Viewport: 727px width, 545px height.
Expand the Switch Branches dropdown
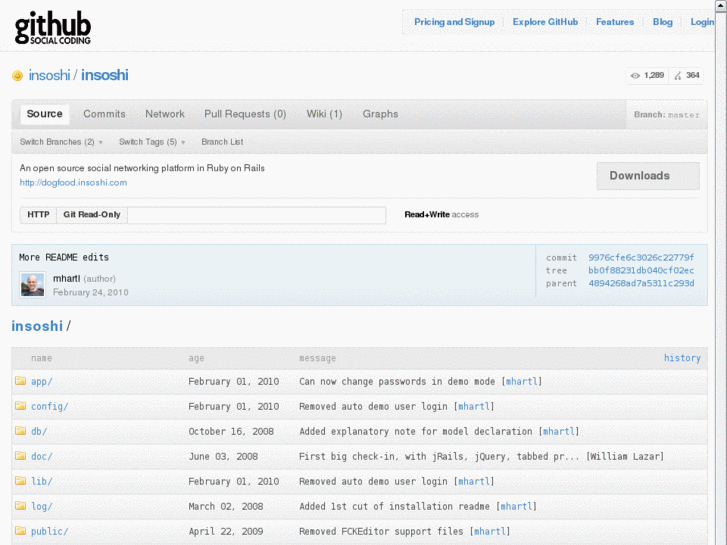(x=61, y=142)
